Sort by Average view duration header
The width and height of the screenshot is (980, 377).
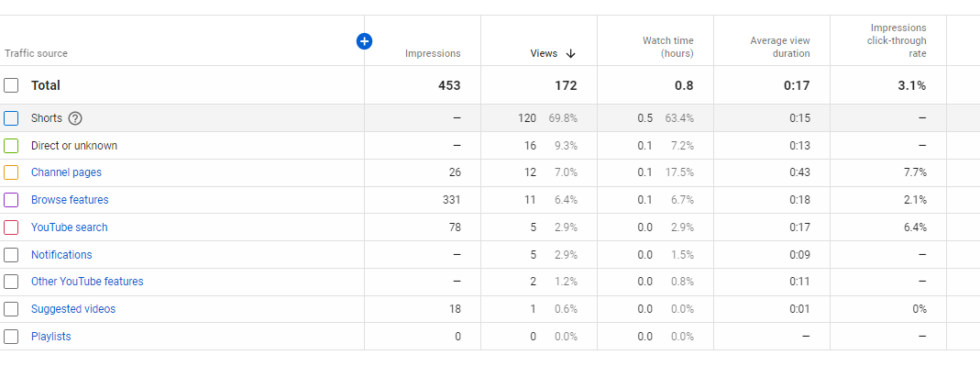(x=780, y=47)
